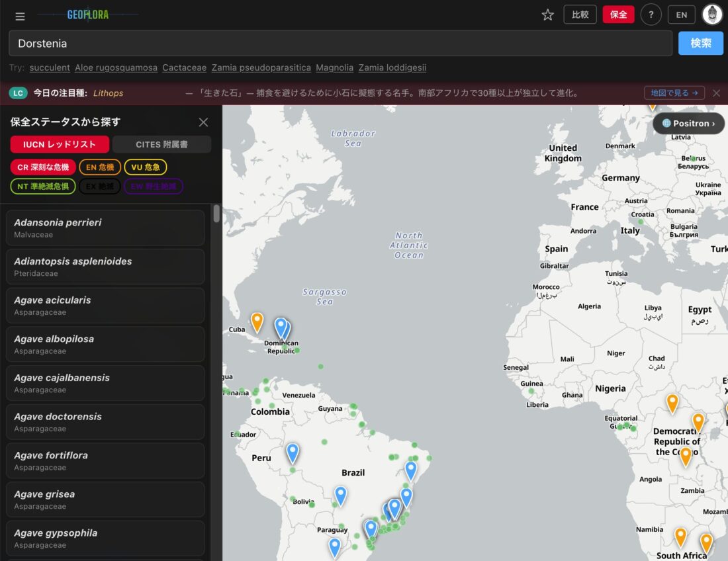Open the EN language switcher

click(x=681, y=15)
